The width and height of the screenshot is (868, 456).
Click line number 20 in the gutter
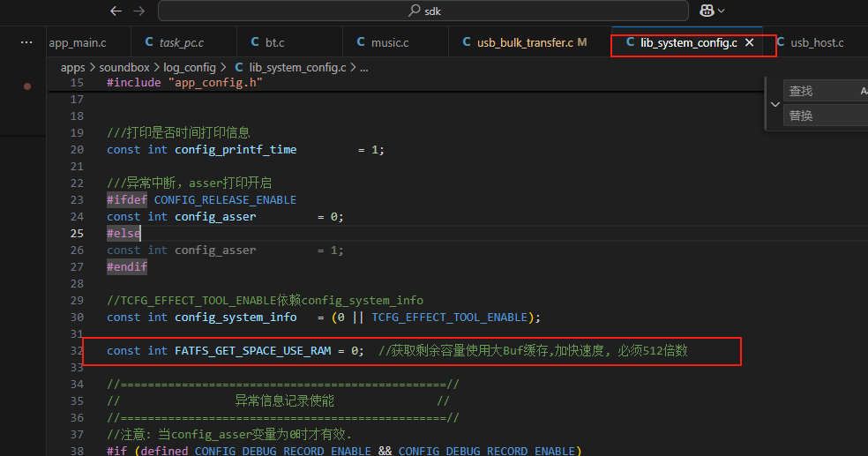[77, 149]
